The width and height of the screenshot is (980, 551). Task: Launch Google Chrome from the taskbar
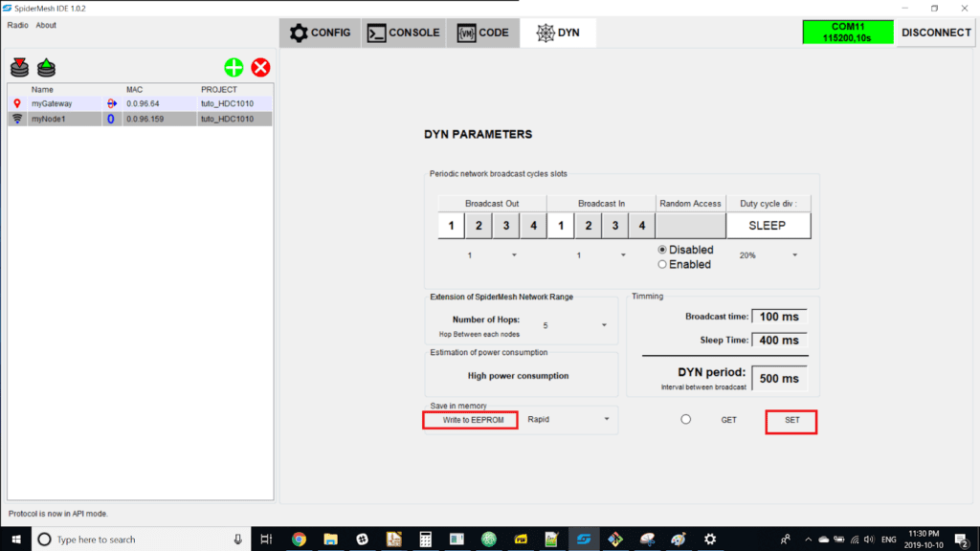coord(299,540)
